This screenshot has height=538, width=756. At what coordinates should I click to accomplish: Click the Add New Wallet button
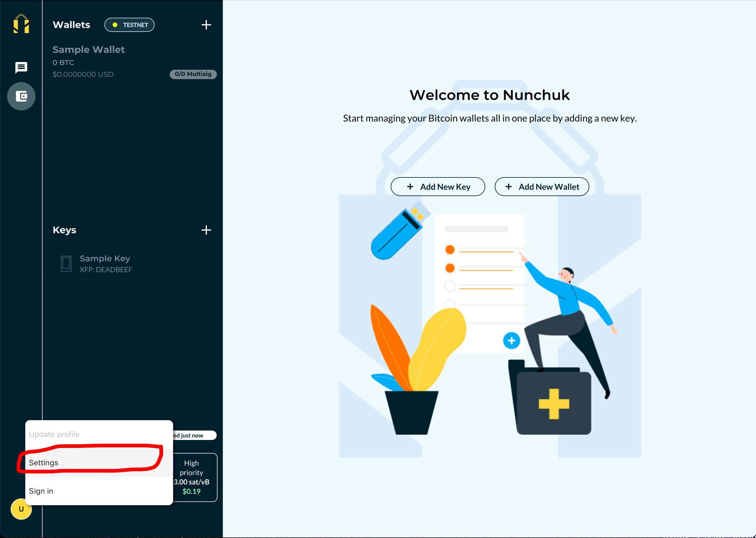point(541,186)
